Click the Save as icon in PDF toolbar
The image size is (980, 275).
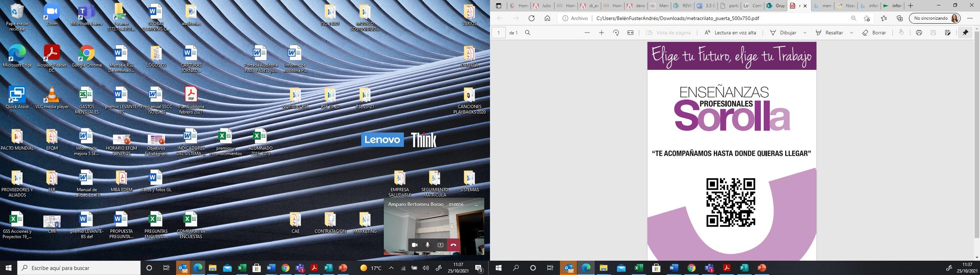click(948, 33)
